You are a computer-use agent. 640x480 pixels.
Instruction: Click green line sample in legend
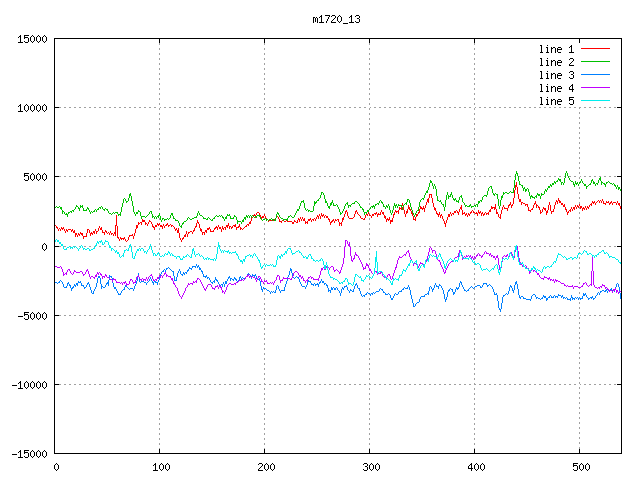click(595, 62)
